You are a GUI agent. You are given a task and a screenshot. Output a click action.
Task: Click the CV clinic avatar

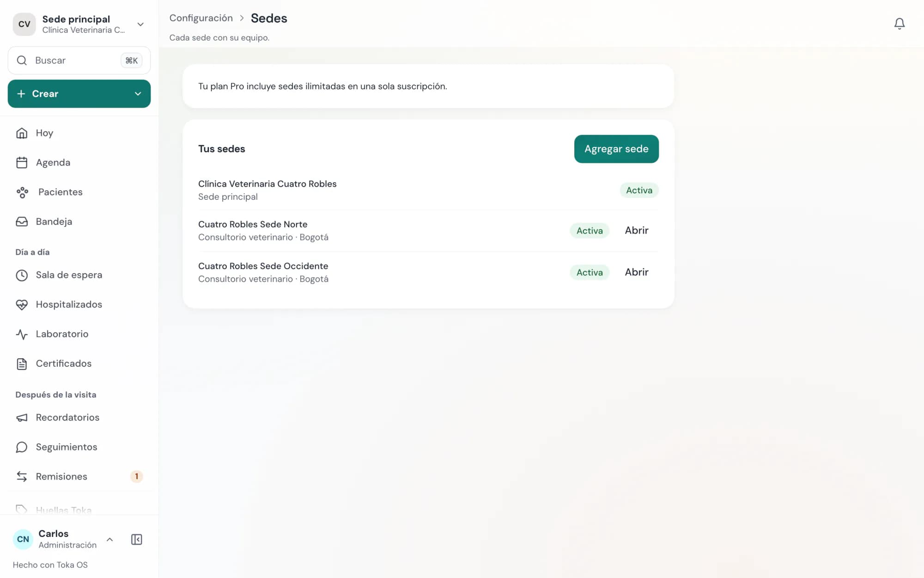click(24, 24)
